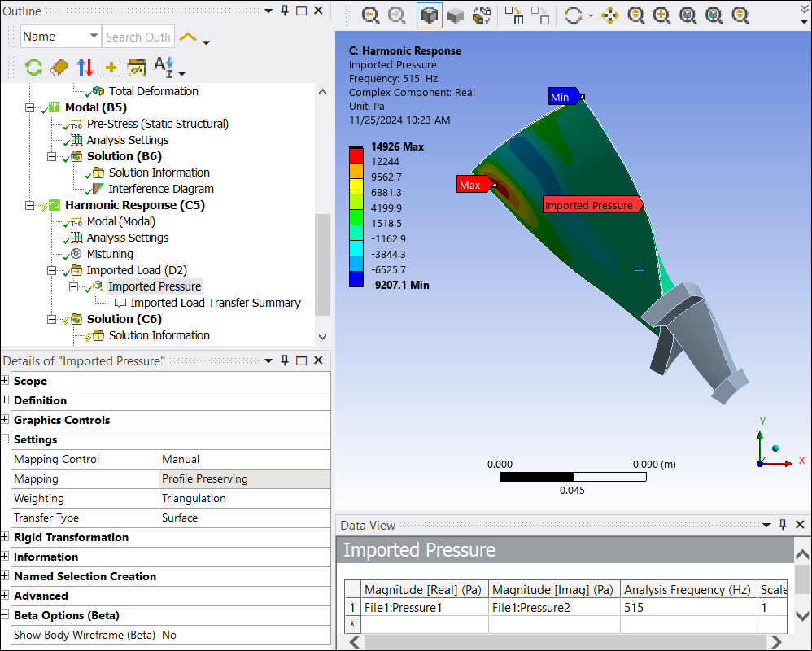Click the Pan four-arrows tool icon
This screenshot has height=651, width=812.
pyautogui.click(x=610, y=15)
